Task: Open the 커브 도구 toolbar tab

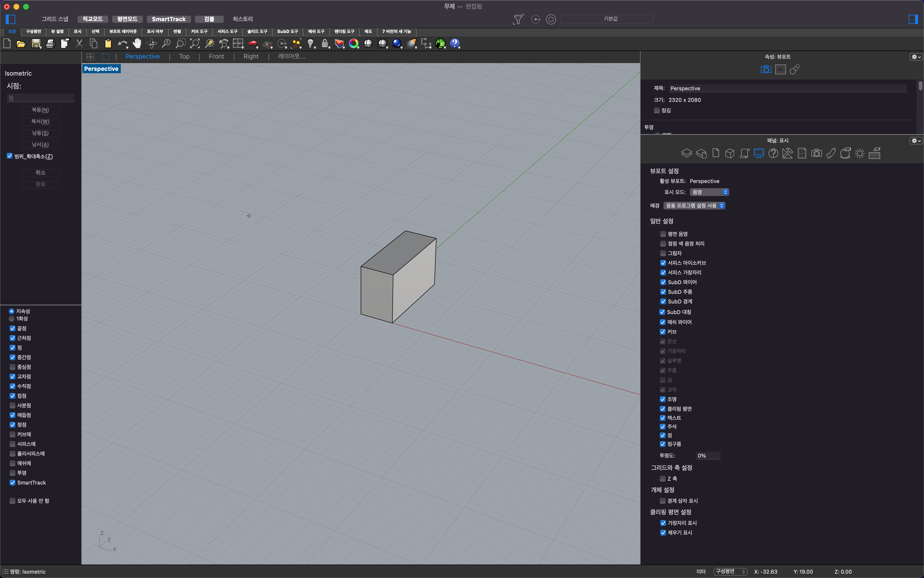Action: (x=199, y=31)
